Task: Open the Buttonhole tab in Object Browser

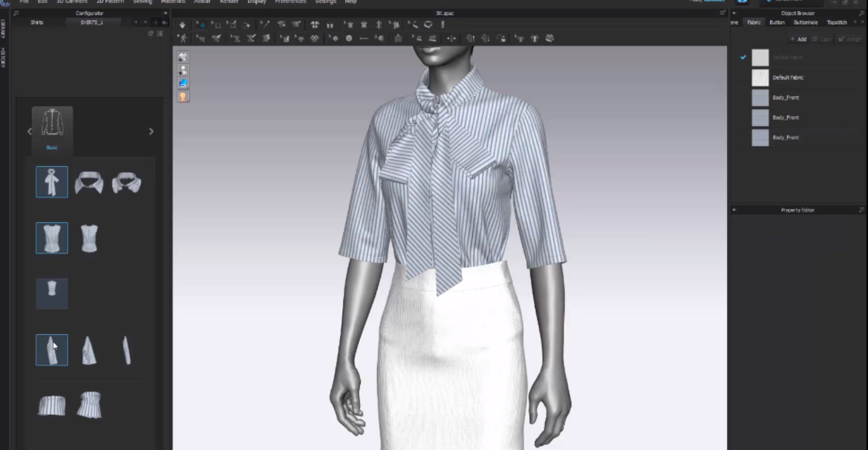Action: coord(806,22)
